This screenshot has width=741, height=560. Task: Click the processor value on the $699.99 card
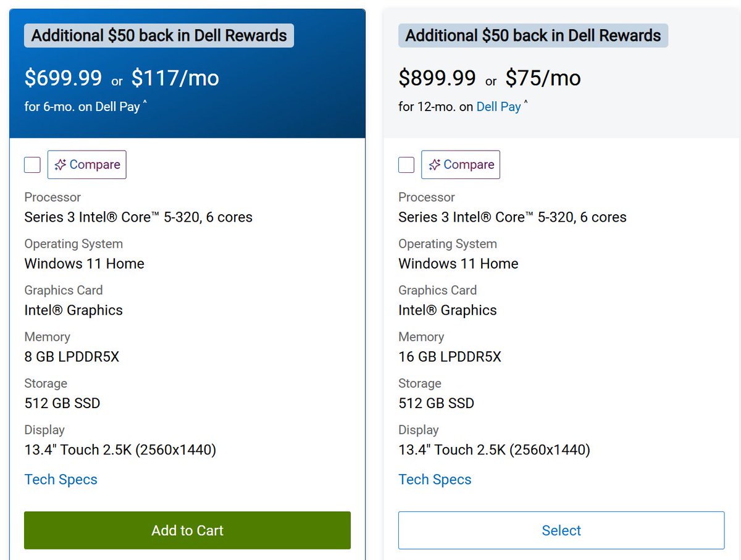click(138, 217)
